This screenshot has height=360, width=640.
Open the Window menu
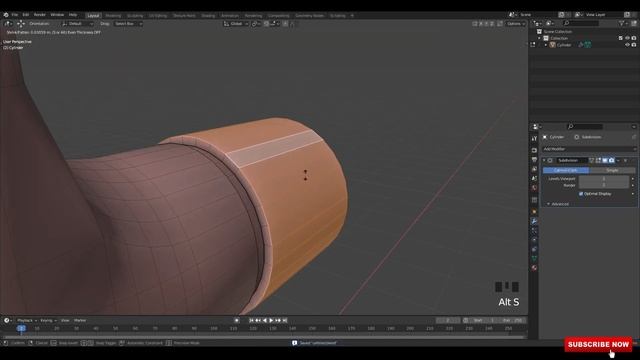pos(57,15)
